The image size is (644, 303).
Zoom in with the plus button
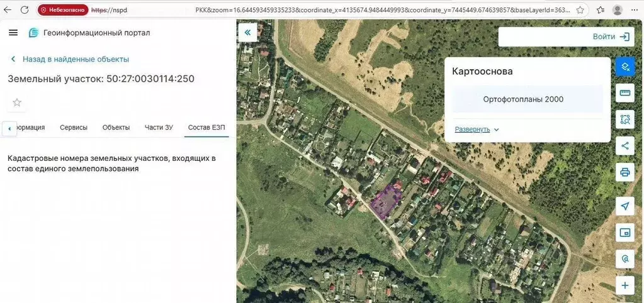(x=624, y=285)
